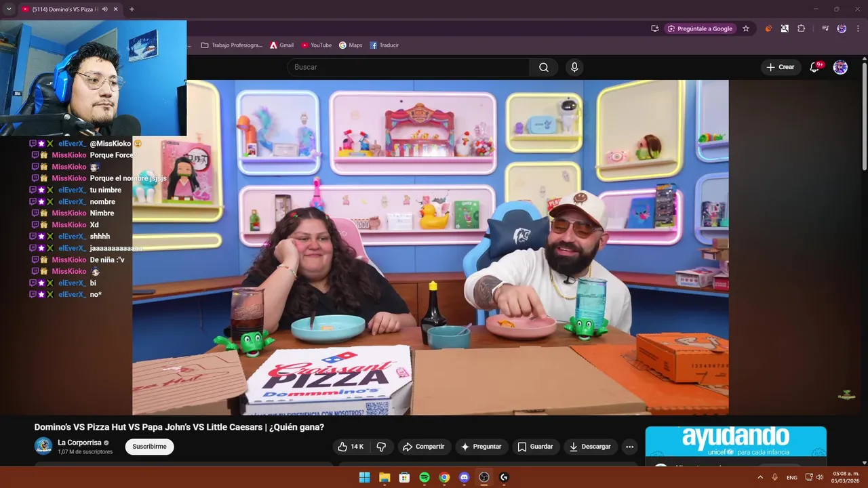This screenshot has width=868, height=488.
Task: Open the Chrome profile avatar
Action: pos(842,28)
